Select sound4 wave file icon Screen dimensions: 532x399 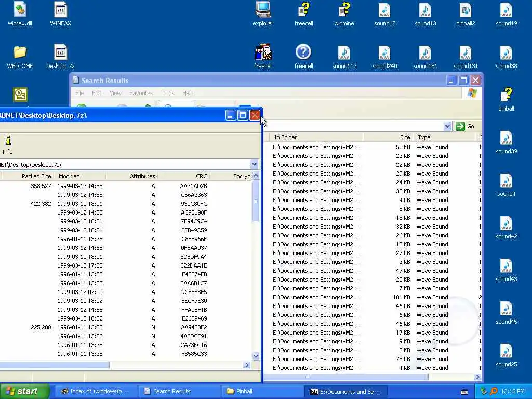click(x=506, y=185)
